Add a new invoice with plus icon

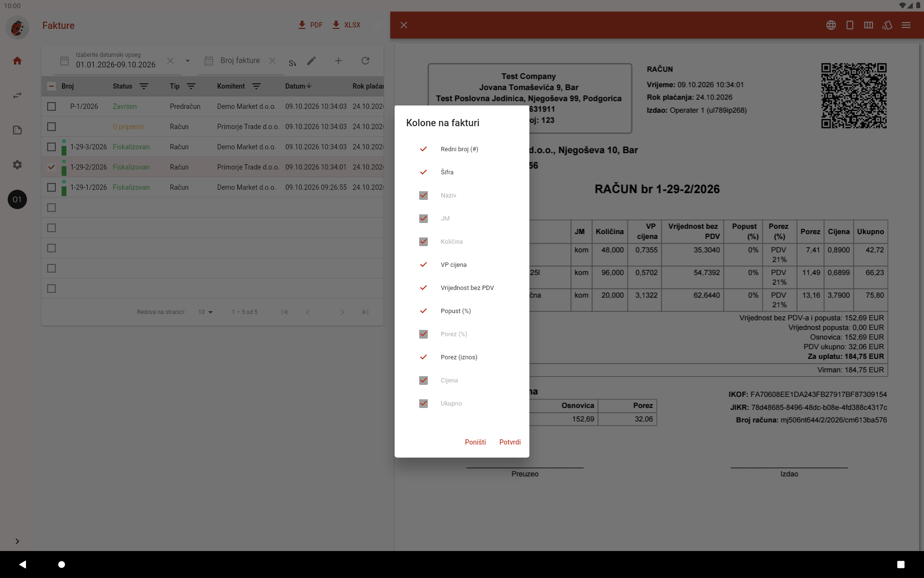coord(338,61)
